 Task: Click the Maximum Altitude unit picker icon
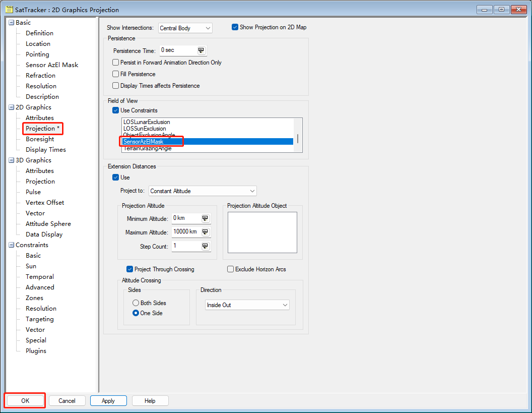click(205, 232)
